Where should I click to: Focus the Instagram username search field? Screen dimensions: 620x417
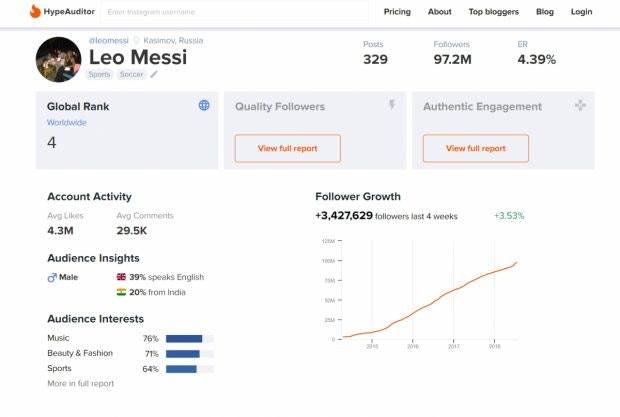[x=235, y=12]
